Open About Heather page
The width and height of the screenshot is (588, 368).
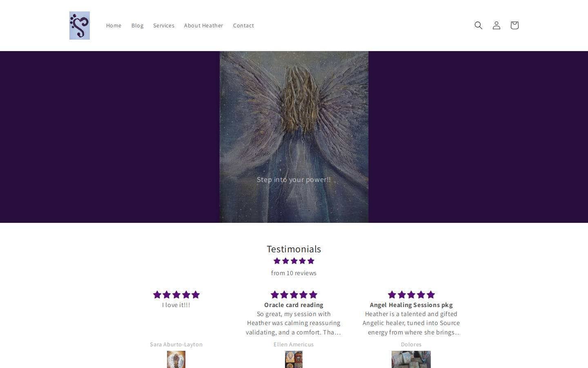tap(203, 25)
